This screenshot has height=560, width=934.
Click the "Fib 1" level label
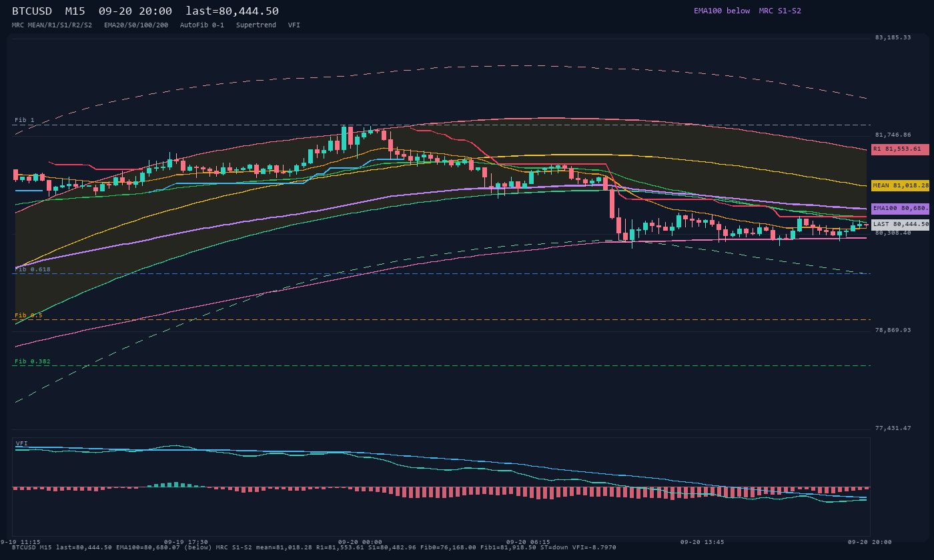[25, 120]
